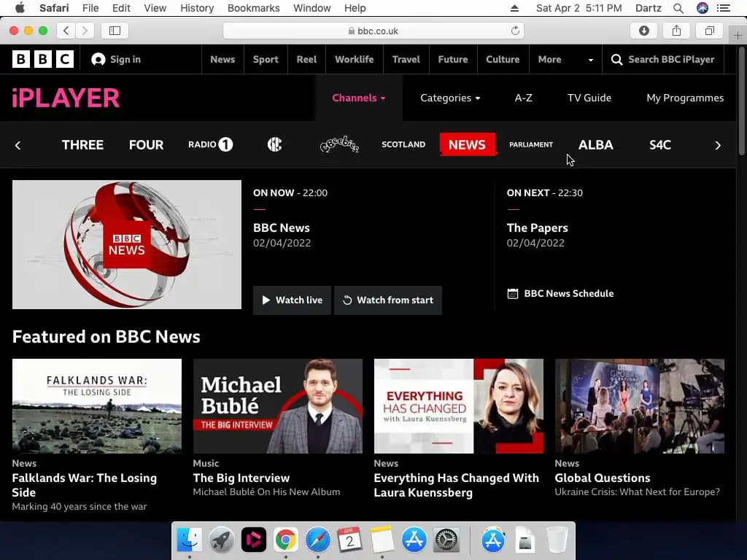Viewport: 747px width, 560px height.
Task: Open the My Programmes tab
Action: pos(685,98)
